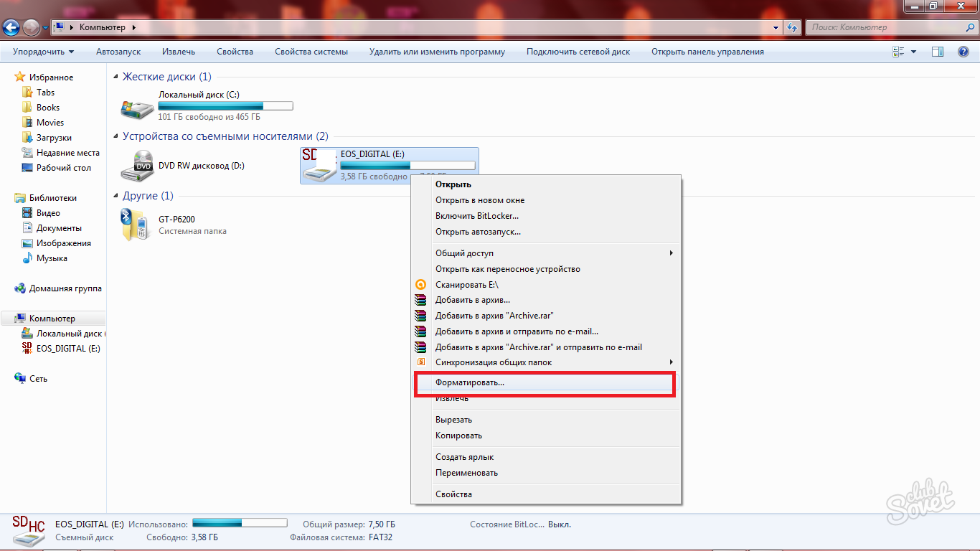Screen dimensions: 980x551
Task: Click the refresh icon beside address bar
Action: pos(792,27)
